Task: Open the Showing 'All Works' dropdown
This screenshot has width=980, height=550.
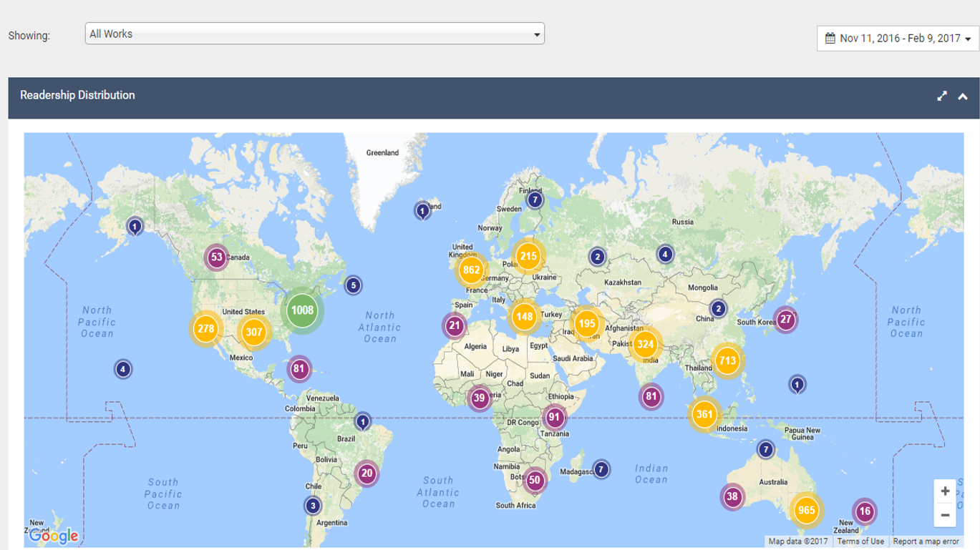Action: [x=314, y=34]
